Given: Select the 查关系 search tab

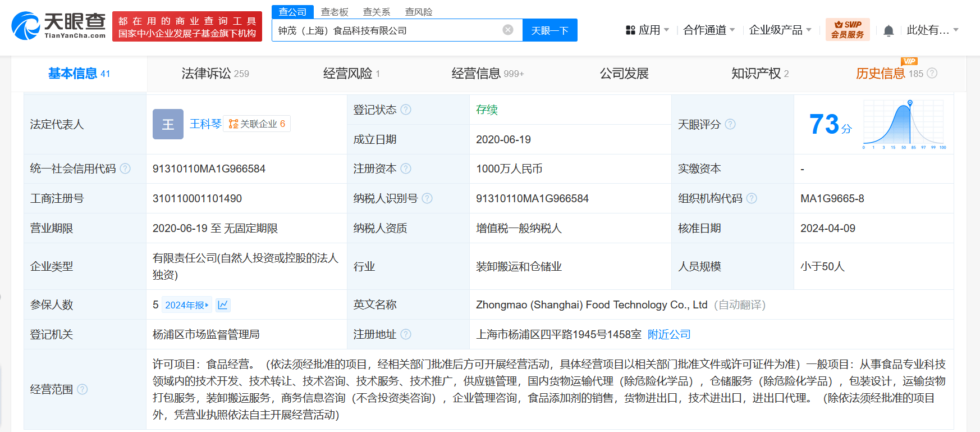Looking at the screenshot, I should 377,12.
